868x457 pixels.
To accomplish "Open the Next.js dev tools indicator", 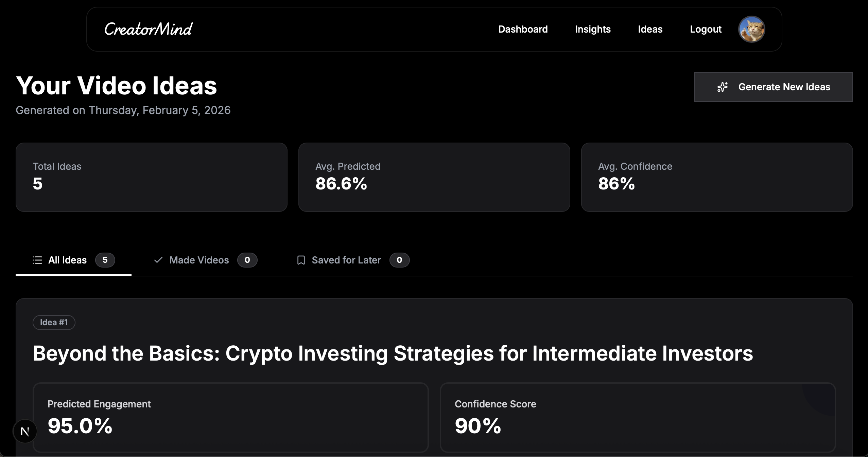I will coord(25,431).
